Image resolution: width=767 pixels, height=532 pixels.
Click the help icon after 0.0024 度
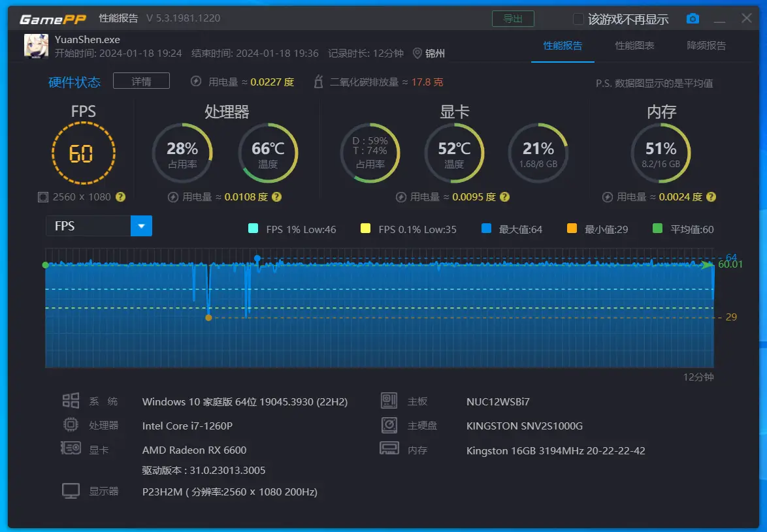pos(711,197)
